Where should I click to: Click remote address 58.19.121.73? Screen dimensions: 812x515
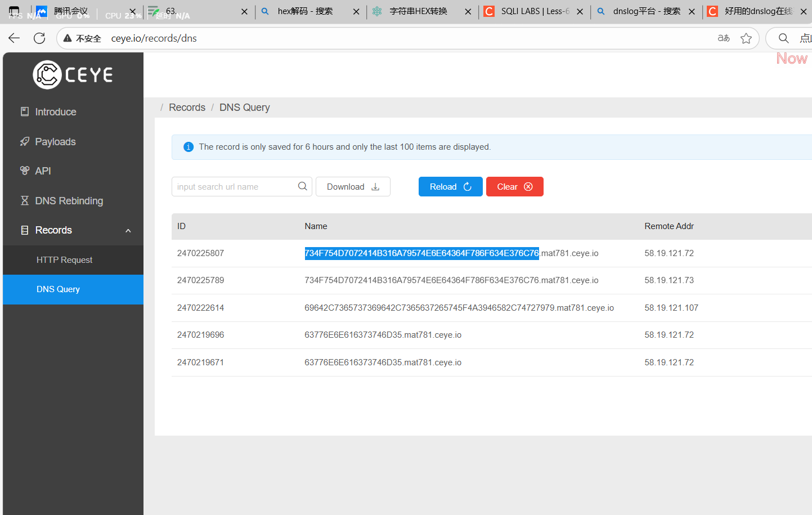669,280
